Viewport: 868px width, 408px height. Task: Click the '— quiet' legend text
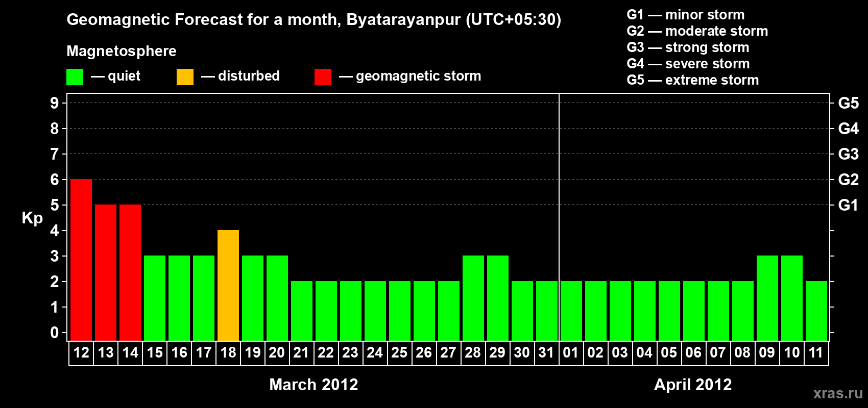(x=115, y=76)
